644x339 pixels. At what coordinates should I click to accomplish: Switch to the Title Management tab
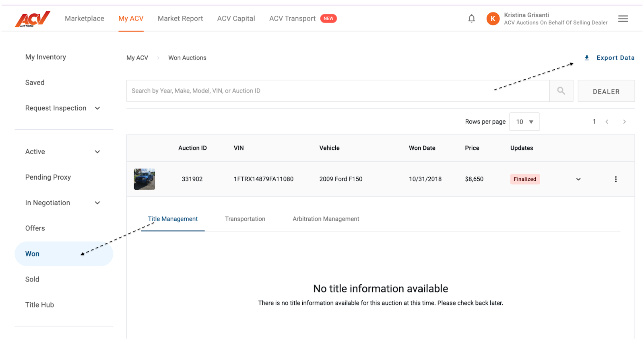(173, 219)
